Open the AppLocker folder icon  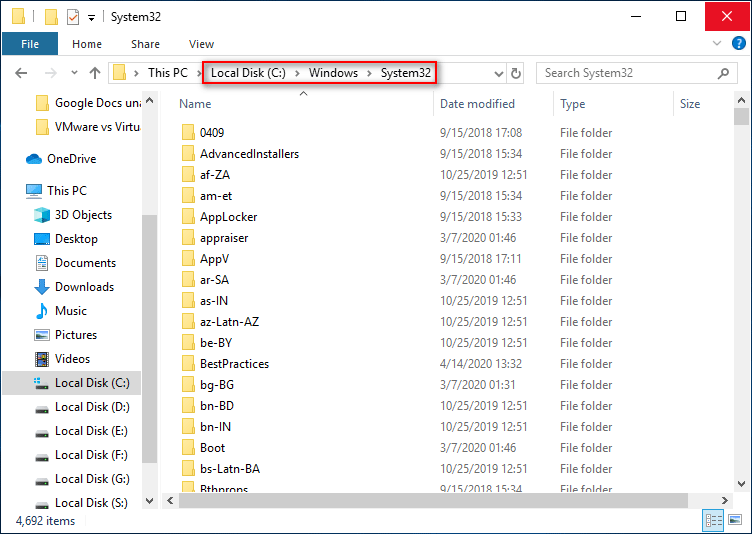click(188, 217)
